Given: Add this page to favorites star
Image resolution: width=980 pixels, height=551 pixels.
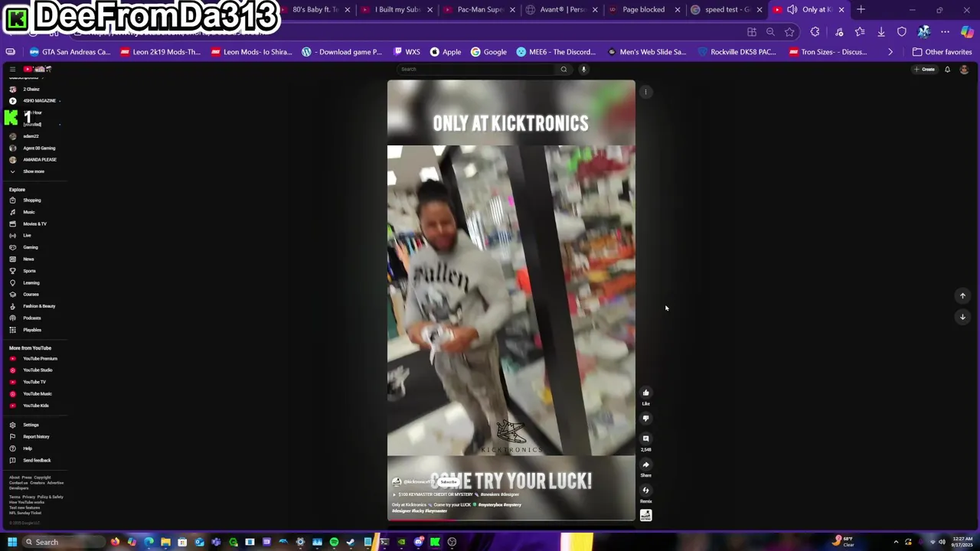Looking at the screenshot, I should click(x=789, y=32).
